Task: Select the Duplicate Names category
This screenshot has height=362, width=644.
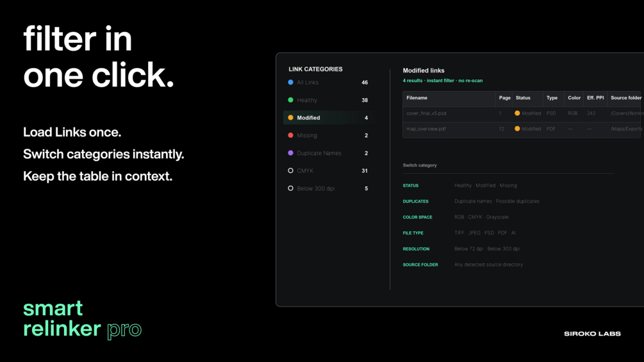Action: [x=328, y=153]
